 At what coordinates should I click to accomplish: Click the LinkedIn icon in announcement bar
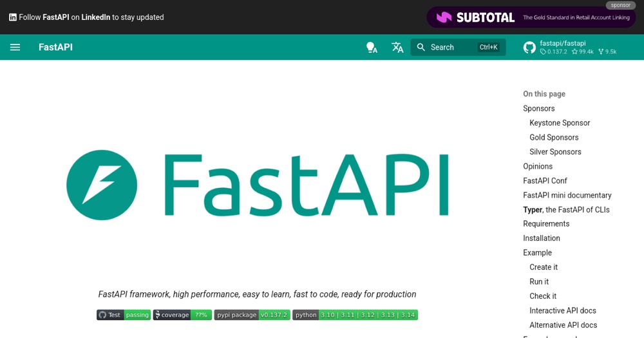click(13, 17)
